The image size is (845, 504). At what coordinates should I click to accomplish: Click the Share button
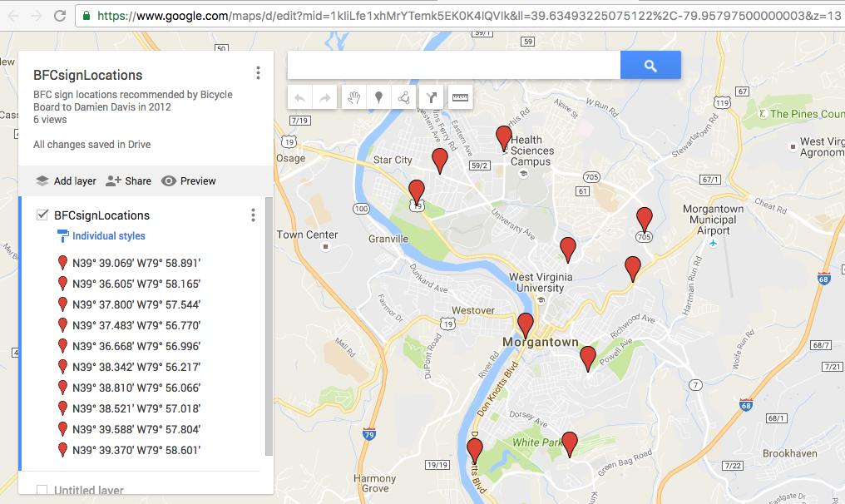pyautogui.click(x=128, y=180)
